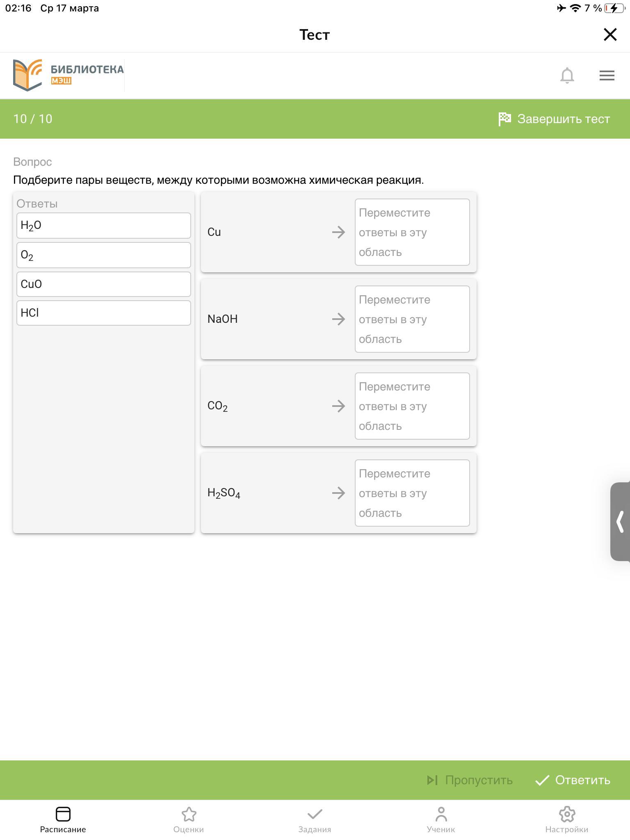
Task: Click the drop area next to NaOH
Action: pyautogui.click(x=412, y=319)
